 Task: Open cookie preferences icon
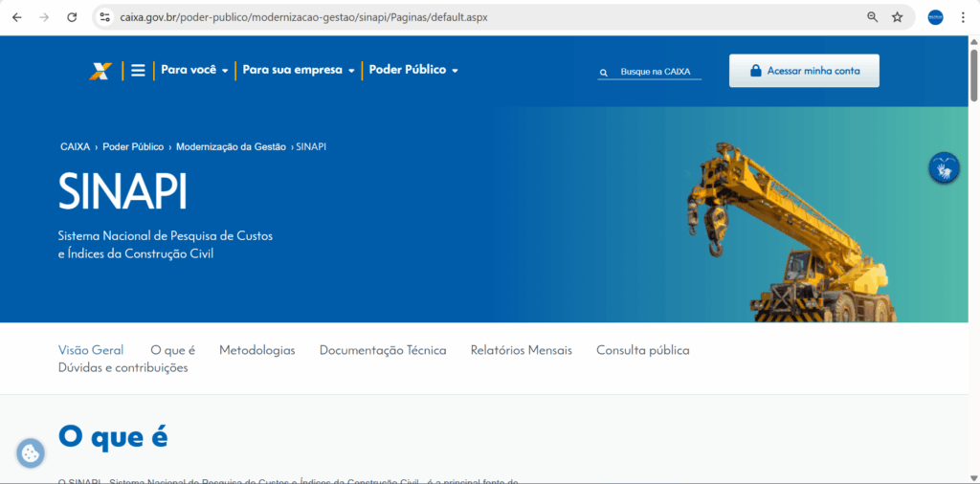[x=31, y=453]
